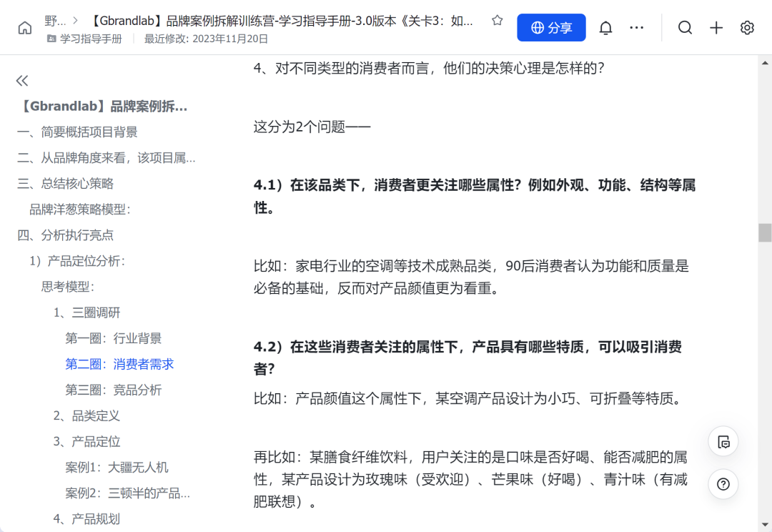Open the floating document comments icon
The image size is (772, 532).
point(723,441)
